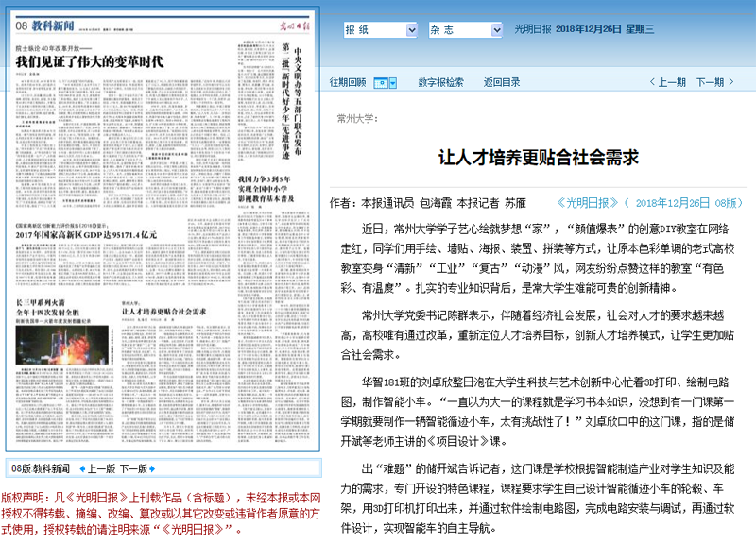Image resolution: width=756 pixels, height=543 pixels.
Task: Open the 杂志 dropdown selector
Action: point(465,30)
